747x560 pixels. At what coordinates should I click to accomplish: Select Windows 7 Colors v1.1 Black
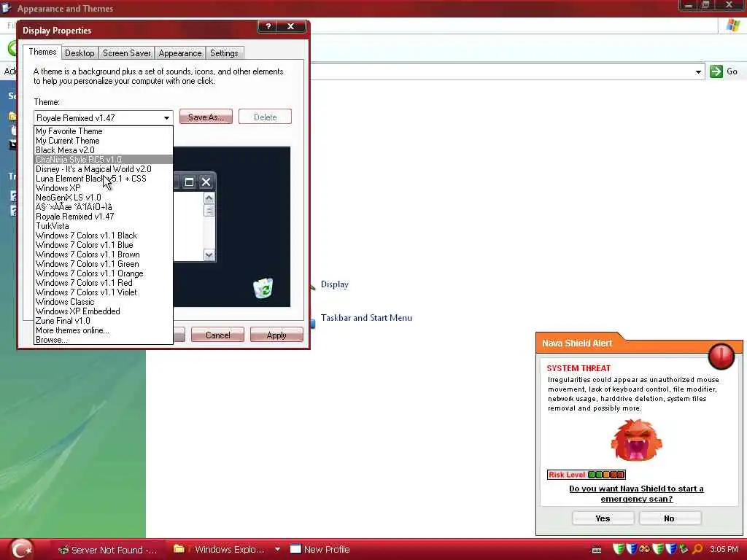104,236
